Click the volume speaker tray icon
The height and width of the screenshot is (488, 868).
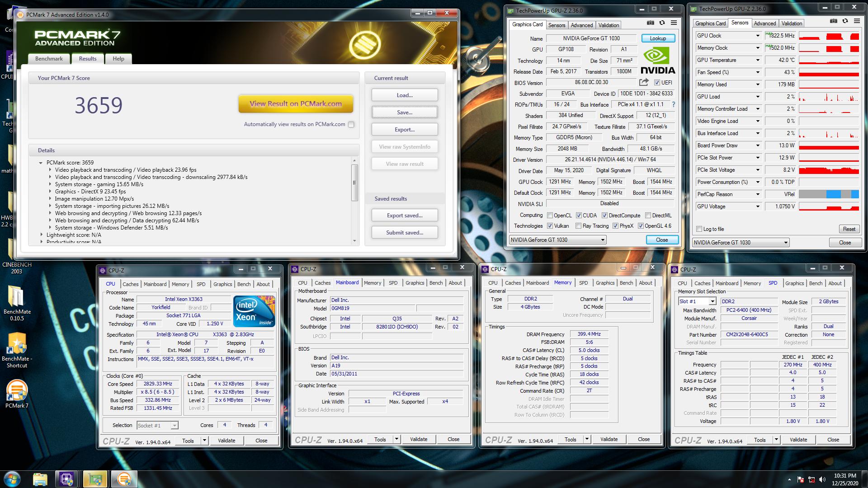[x=822, y=479]
